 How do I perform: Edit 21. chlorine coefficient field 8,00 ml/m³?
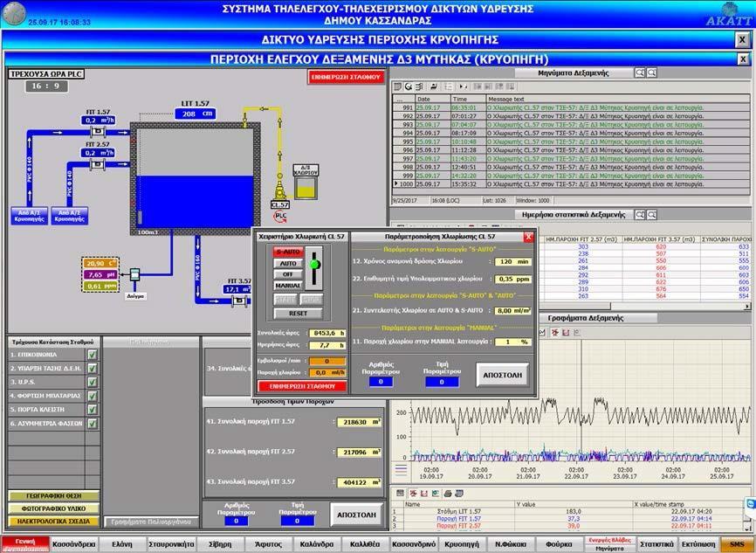513,311
